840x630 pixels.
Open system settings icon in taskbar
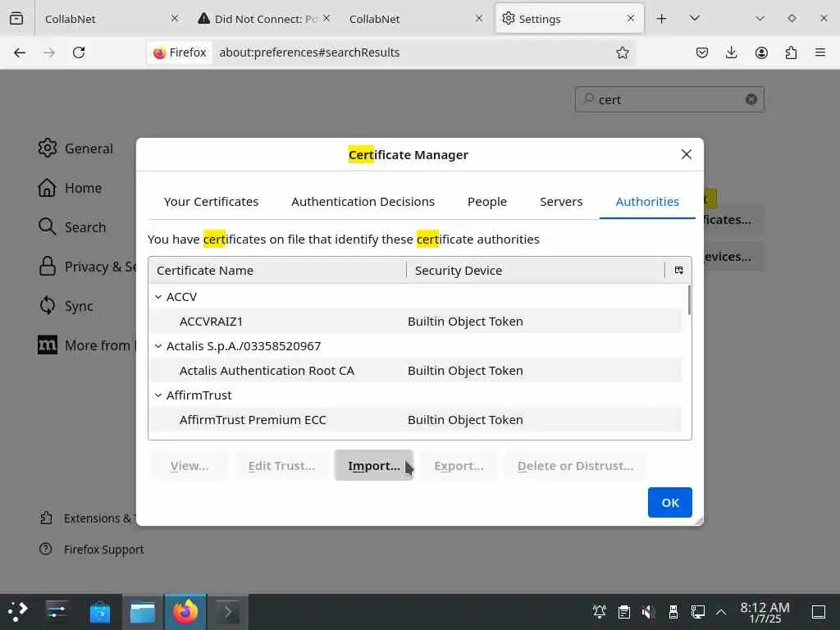(57, 611)
